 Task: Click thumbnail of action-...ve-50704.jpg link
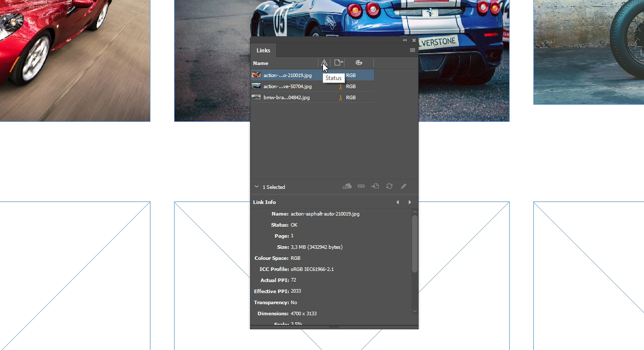[256, 86]
